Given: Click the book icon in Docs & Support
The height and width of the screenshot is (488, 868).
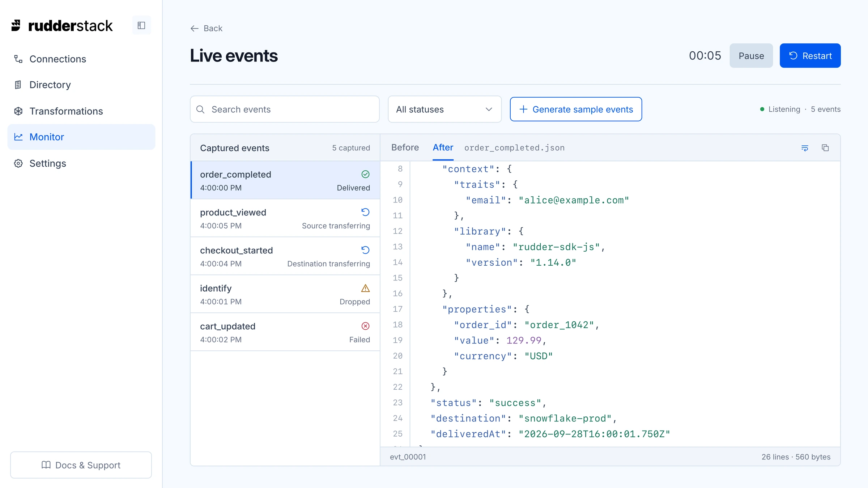Looking at the screenshot, I should point(46,465).
